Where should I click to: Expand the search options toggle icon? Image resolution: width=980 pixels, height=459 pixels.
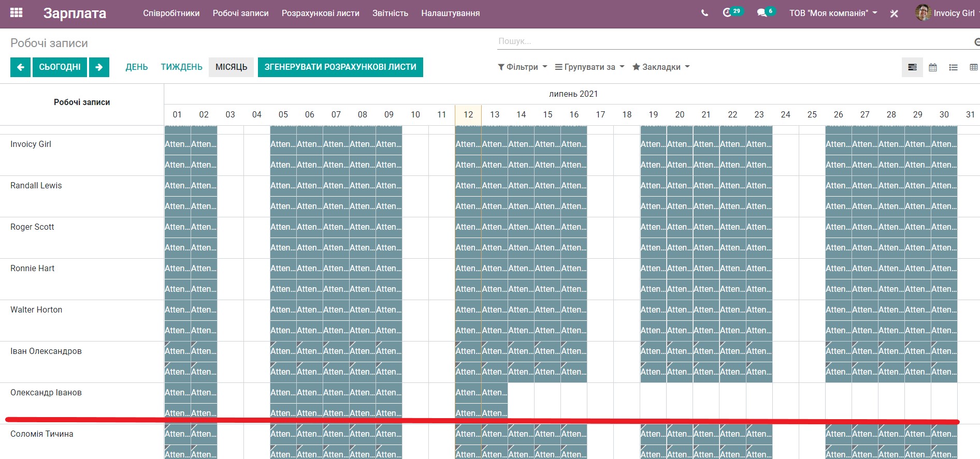click(977, 42)
